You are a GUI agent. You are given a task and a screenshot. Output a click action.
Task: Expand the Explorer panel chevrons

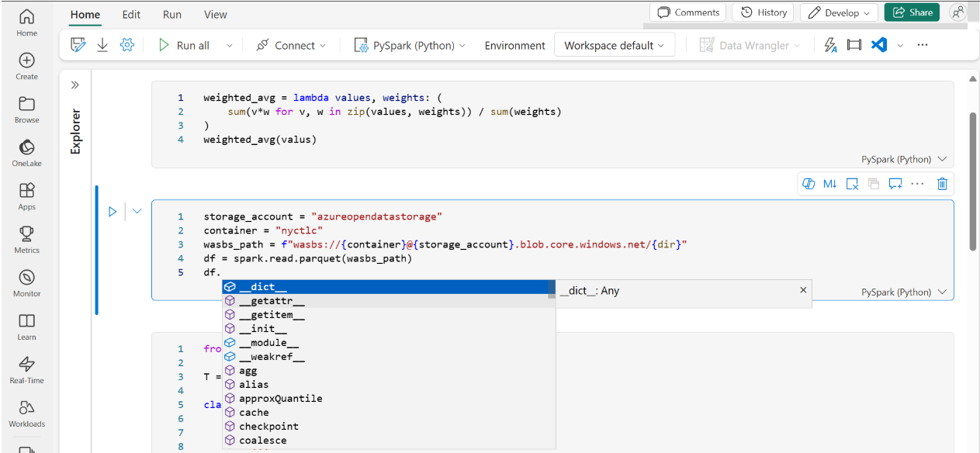click(x=75, y=85)
